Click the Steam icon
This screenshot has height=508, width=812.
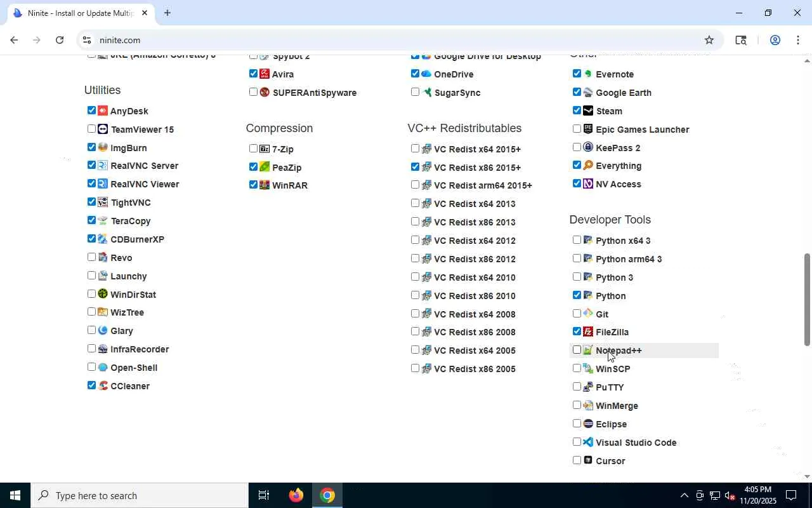pyautogui.click(x=588, y=110)
